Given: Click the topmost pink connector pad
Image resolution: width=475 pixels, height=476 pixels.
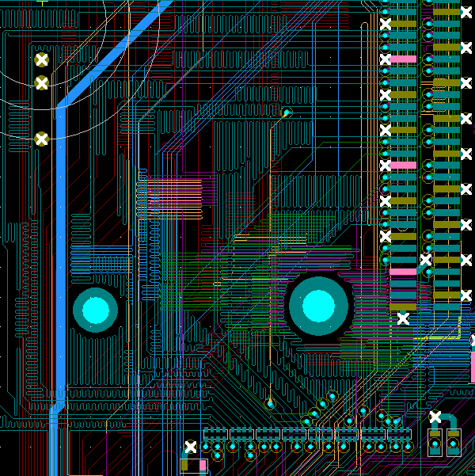Looking at the screenshot, I should click(x=402, y=59).
